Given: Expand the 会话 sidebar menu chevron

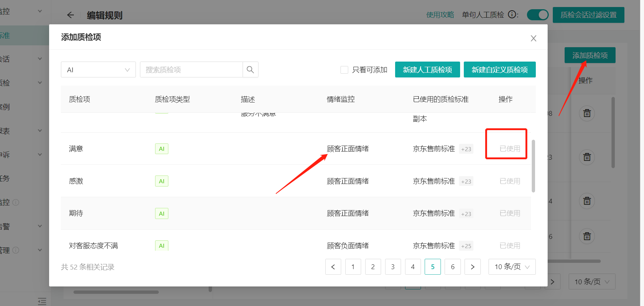Looking at the screenshot, I should tap(40, 59).
